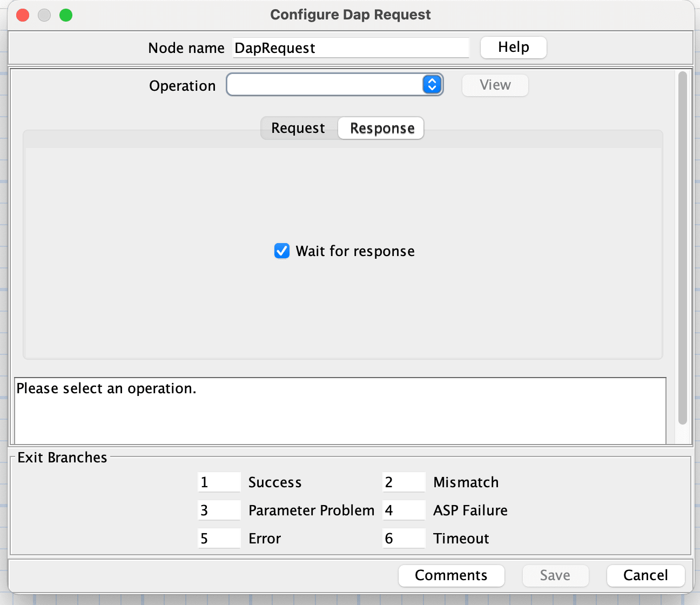Select the Error exit branch field
Image resolution: width=700 pixels, height=605 pixels.
pos(219,538)
